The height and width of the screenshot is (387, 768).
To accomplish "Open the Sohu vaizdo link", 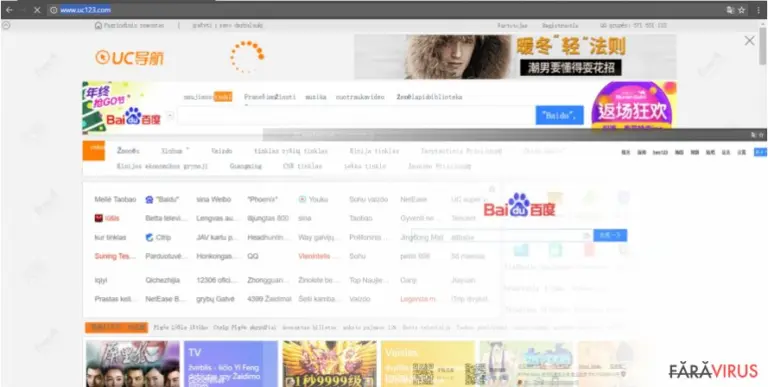I will point(368,199).
